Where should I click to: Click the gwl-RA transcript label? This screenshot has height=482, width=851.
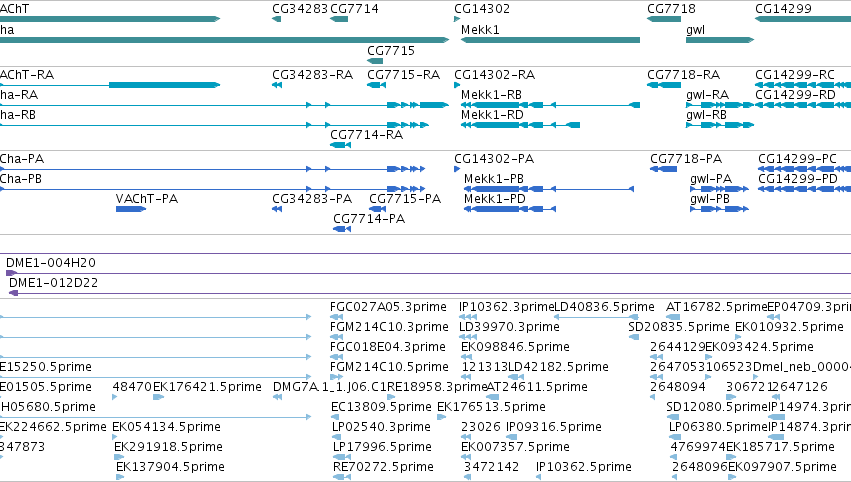point(707,95)
